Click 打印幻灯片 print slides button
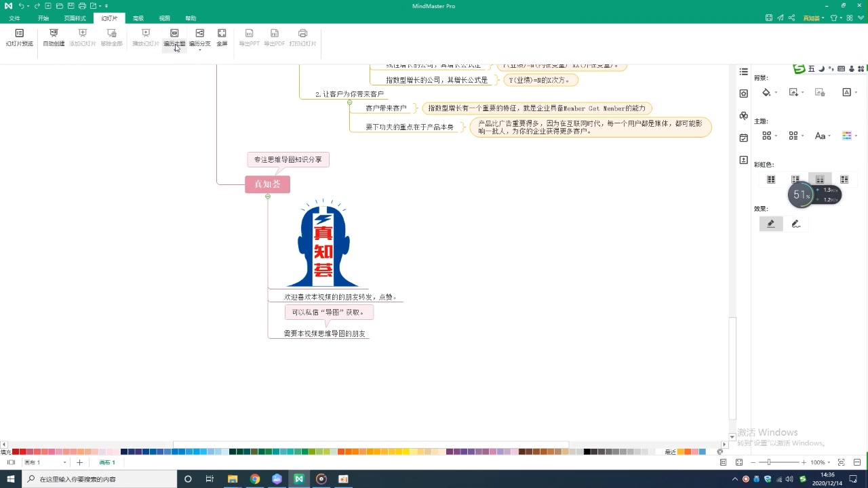This screenshot has height=488, width=868. pyautogui.click(x=303, y=38)
